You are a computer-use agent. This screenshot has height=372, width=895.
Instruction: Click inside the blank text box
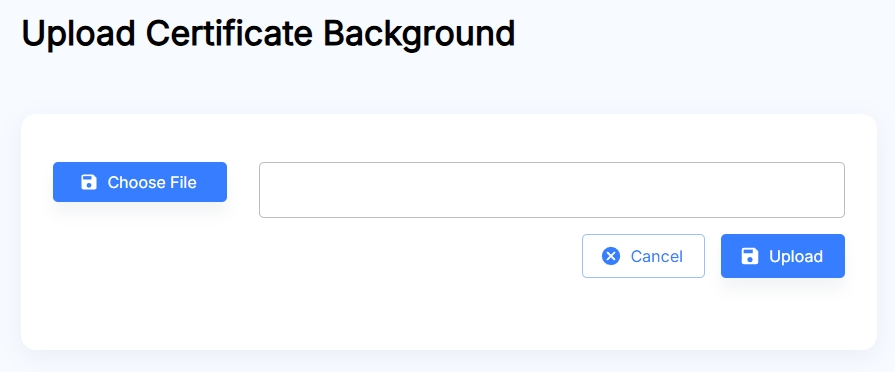click(552, 190)
